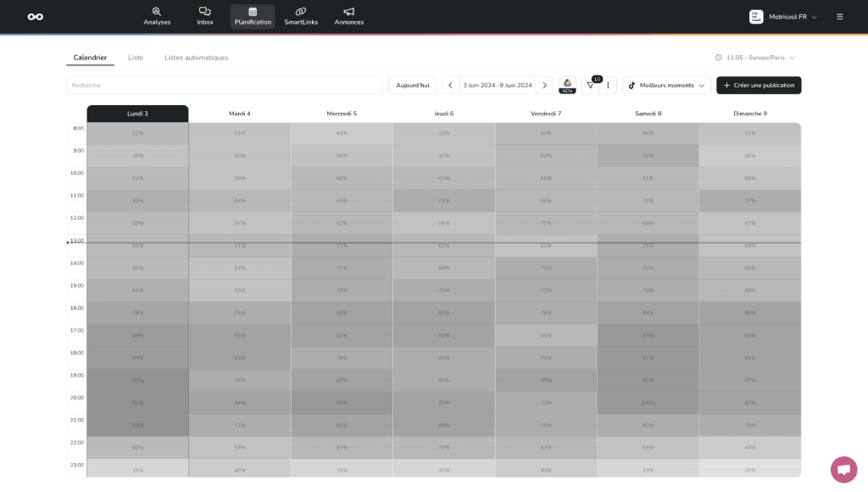868x492 pixels.
Task: Click the Google Drive BETA icon
Action: tap(567, 85)
